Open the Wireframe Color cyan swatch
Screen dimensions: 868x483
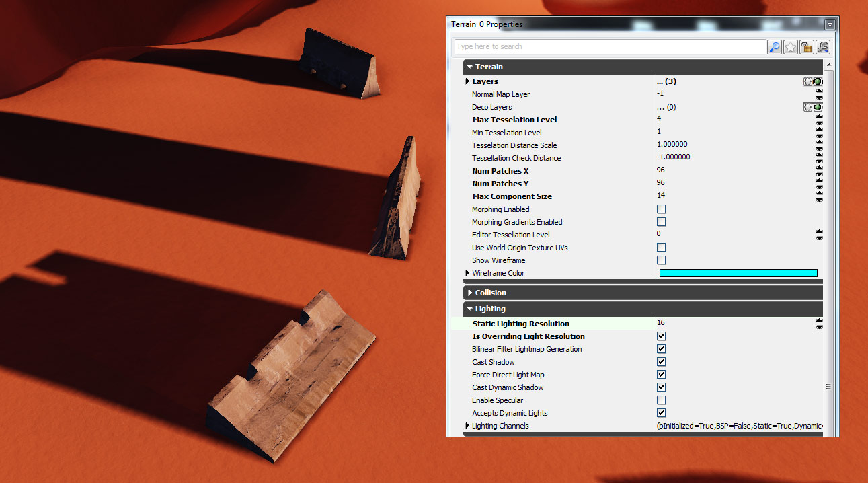click(x=738, y=273)
